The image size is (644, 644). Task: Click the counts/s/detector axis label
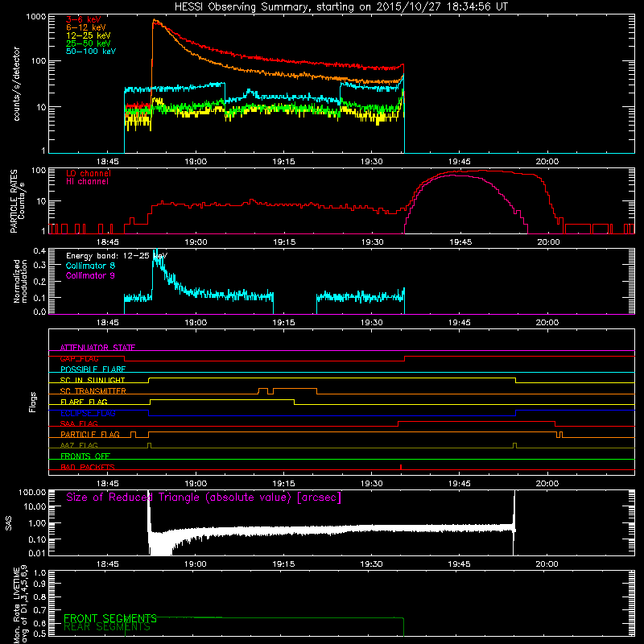[16, 84]
